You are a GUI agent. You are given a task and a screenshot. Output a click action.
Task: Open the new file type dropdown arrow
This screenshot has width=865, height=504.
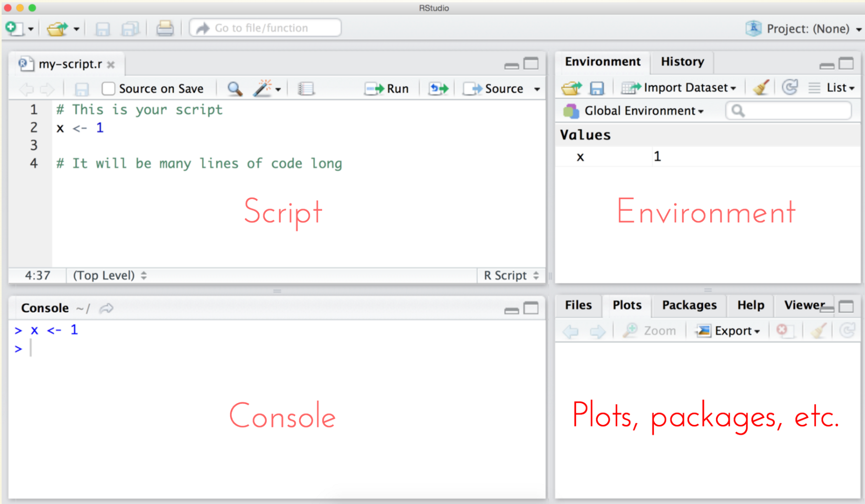point(31,29)
